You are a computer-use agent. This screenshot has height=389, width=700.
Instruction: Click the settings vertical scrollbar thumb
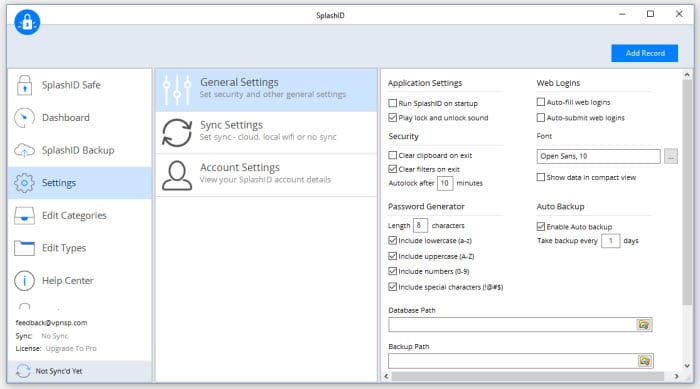(687, 193)
